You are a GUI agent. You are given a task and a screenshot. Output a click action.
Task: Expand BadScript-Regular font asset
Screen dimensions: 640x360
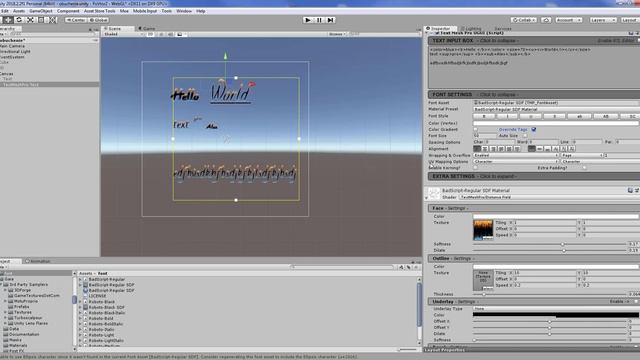[x=80, y=280]
